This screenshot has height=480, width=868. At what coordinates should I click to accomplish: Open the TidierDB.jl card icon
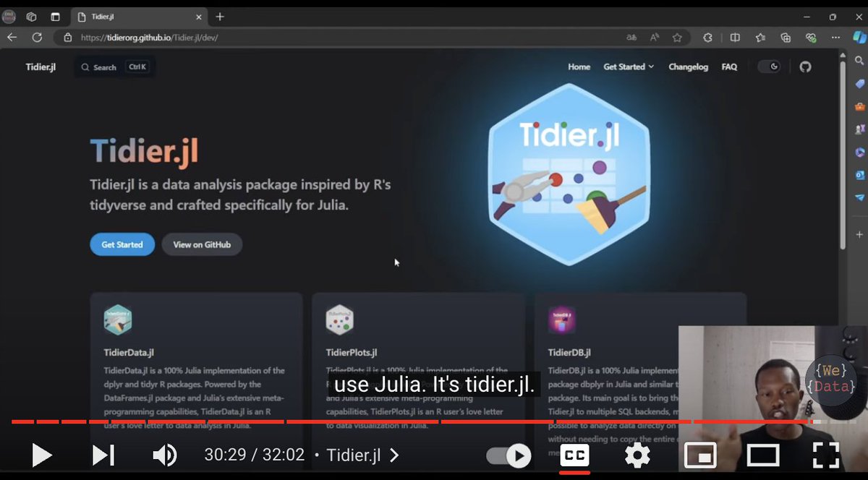[x=561, y=320]
